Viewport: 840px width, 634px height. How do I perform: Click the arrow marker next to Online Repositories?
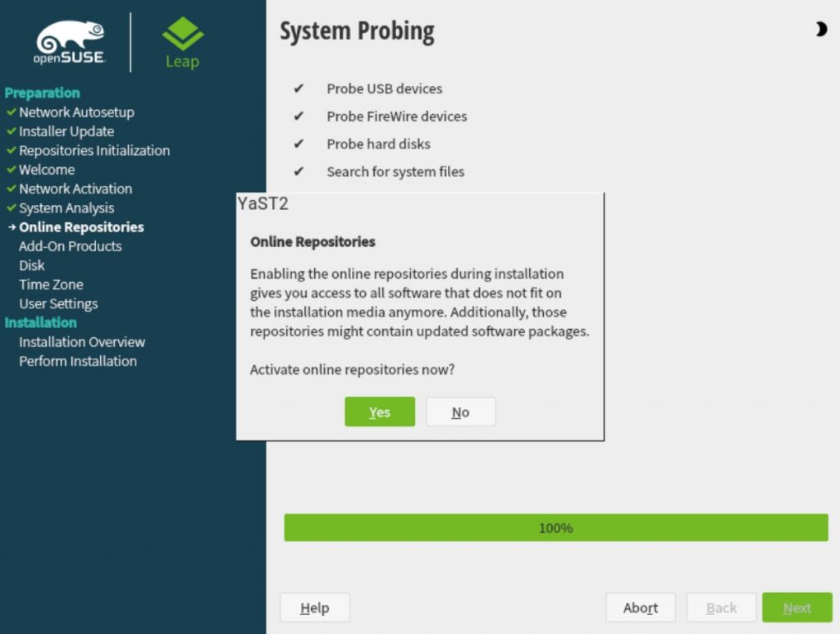coord(11,227)
